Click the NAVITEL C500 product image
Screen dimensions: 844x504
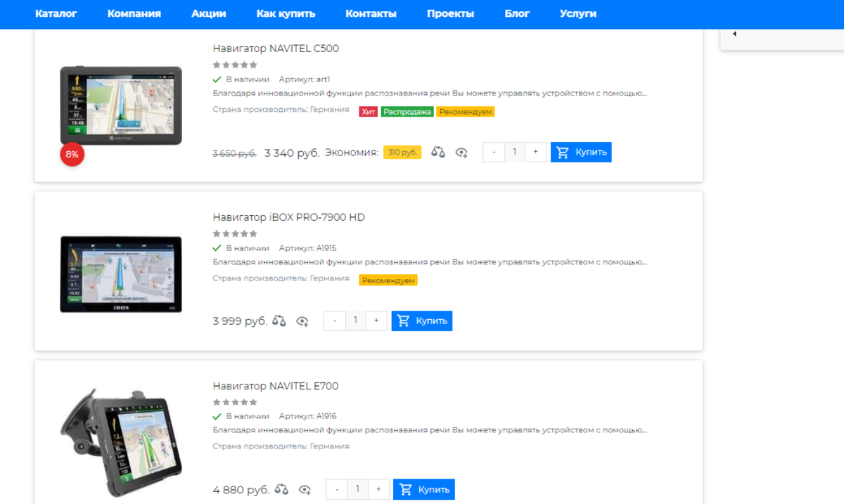pyautogui.click(x=121, y=105)
